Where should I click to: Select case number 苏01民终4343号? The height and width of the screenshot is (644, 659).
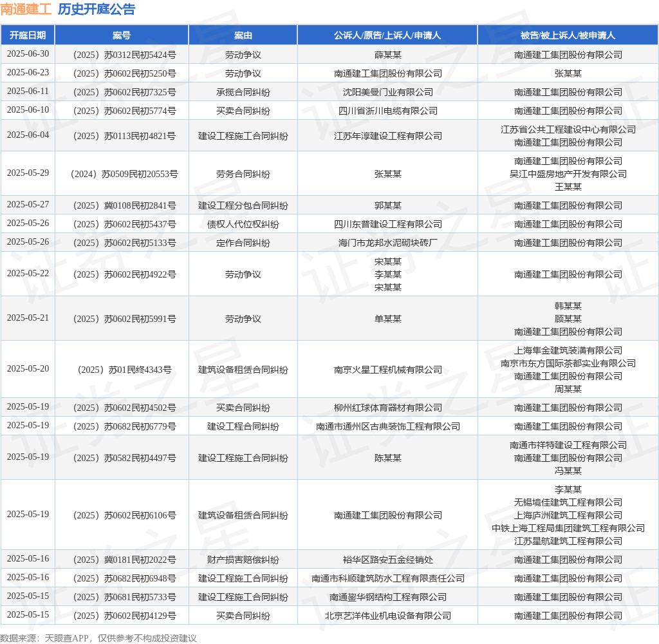(x=124, y=370)
